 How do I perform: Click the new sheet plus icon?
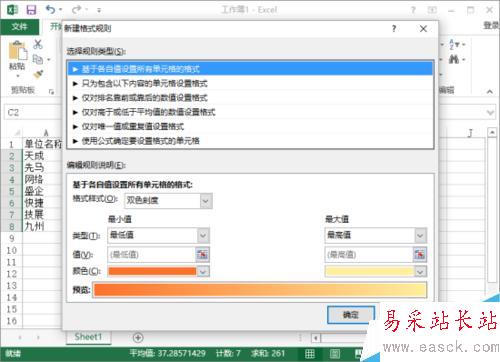pyautogui.click(x=138, y=338)
